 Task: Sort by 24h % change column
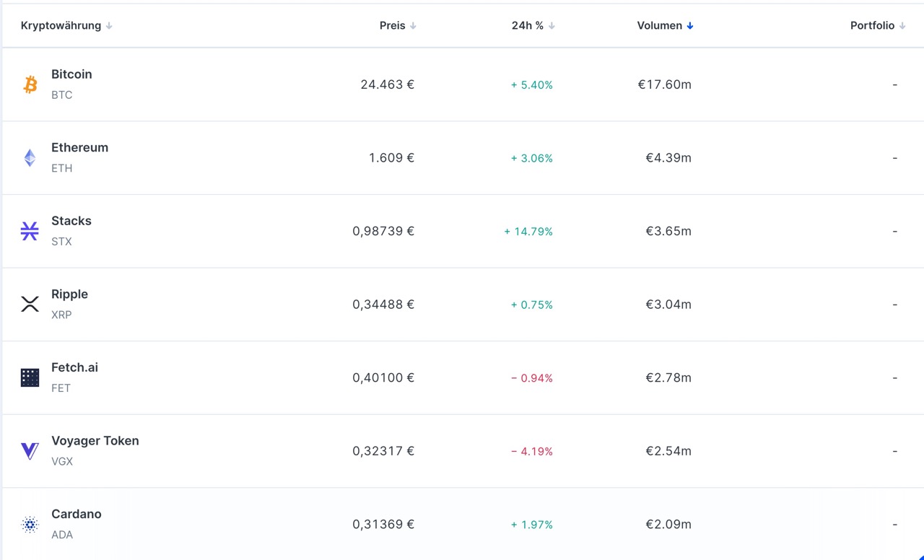pos(528,26)
